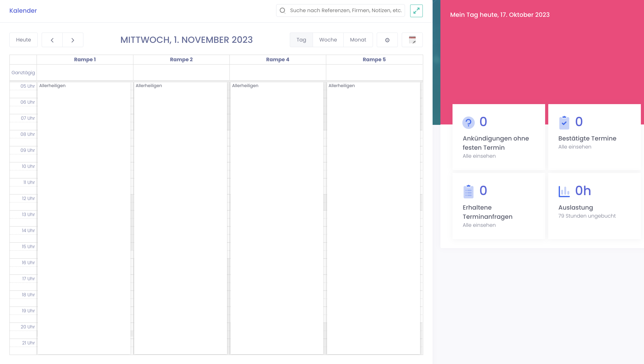Focus the Referenzen search field
The width and height of the screenshot is (644, 364).
tap(346, 11)
